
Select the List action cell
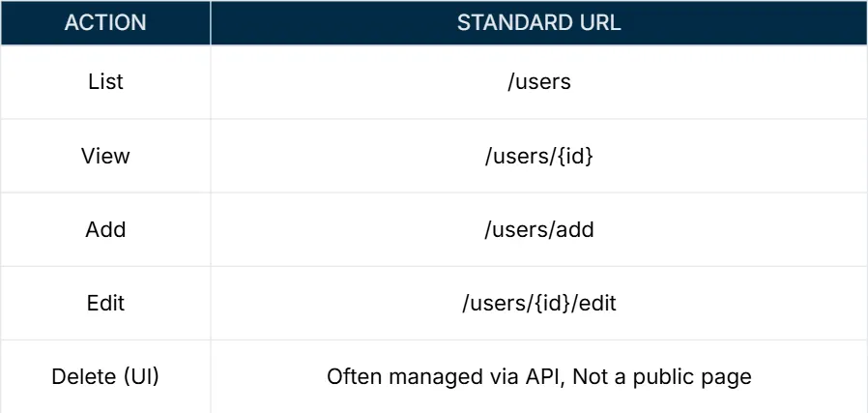point(105,82)
